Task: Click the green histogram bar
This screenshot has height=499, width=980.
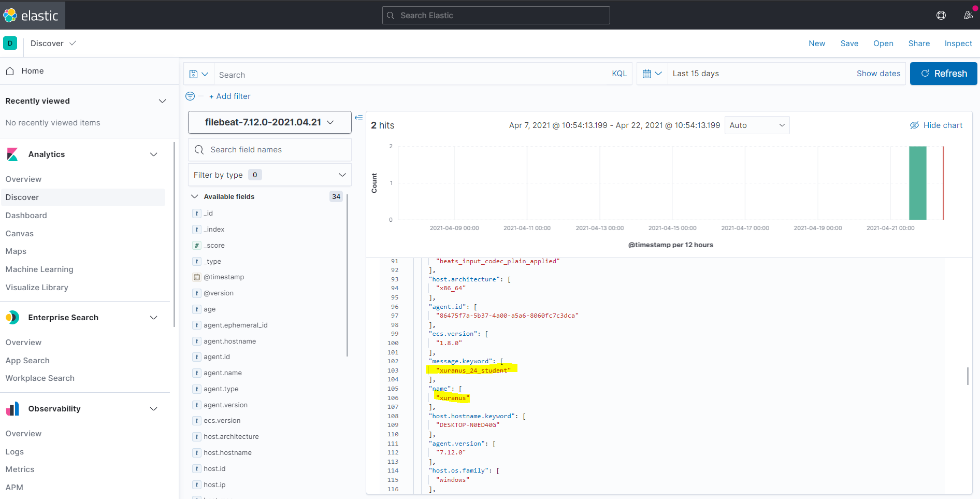Action: pos(917,183)
